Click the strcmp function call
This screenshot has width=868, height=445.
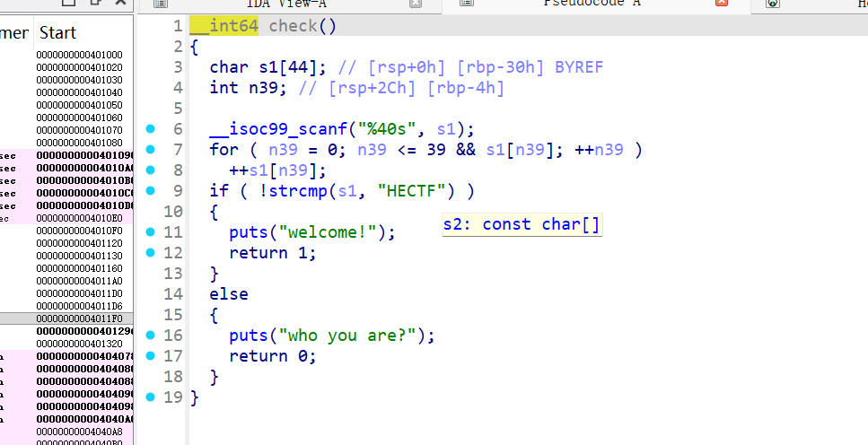click(x=298, y=191)
